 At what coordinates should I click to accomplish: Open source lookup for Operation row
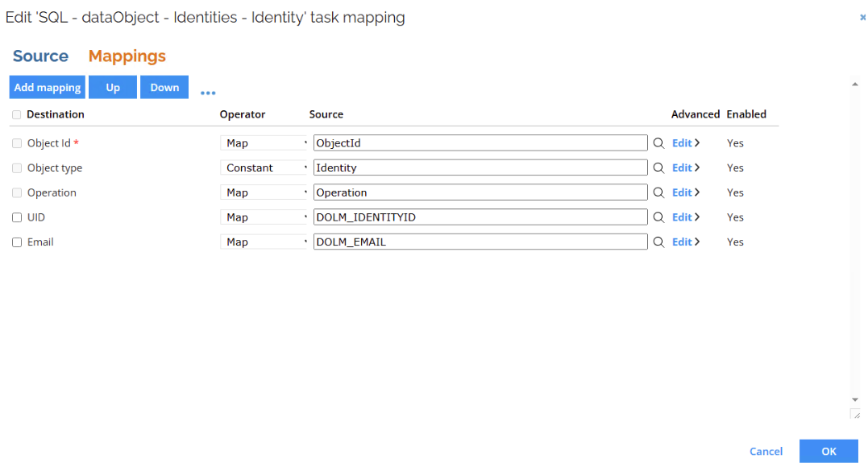click(658, 192)
